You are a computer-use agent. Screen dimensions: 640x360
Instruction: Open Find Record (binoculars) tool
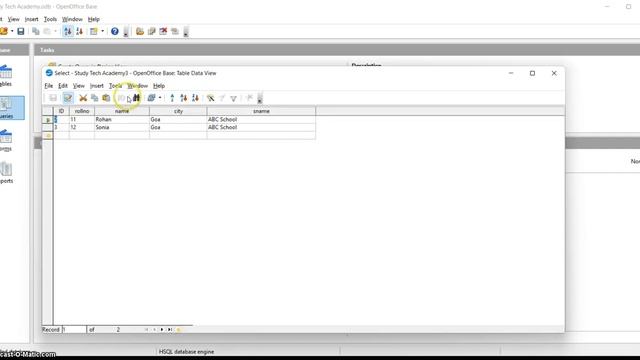click(x=136, y=98)
